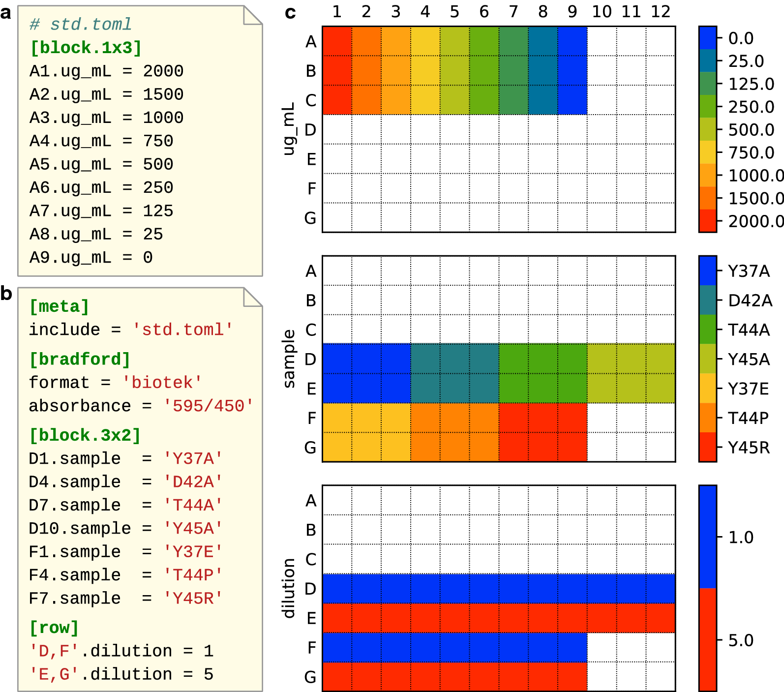The height and width of the screenshot is (692, 784).
Task: Click the line 'A2.ug_mL = 1500'
Action: [x=106, y=94]
